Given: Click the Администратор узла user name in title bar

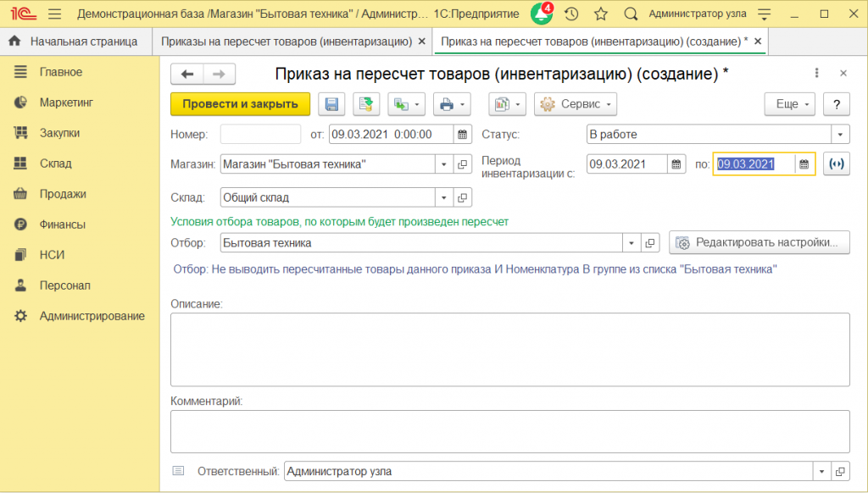Looking at the screenshot, I should 698,14.
